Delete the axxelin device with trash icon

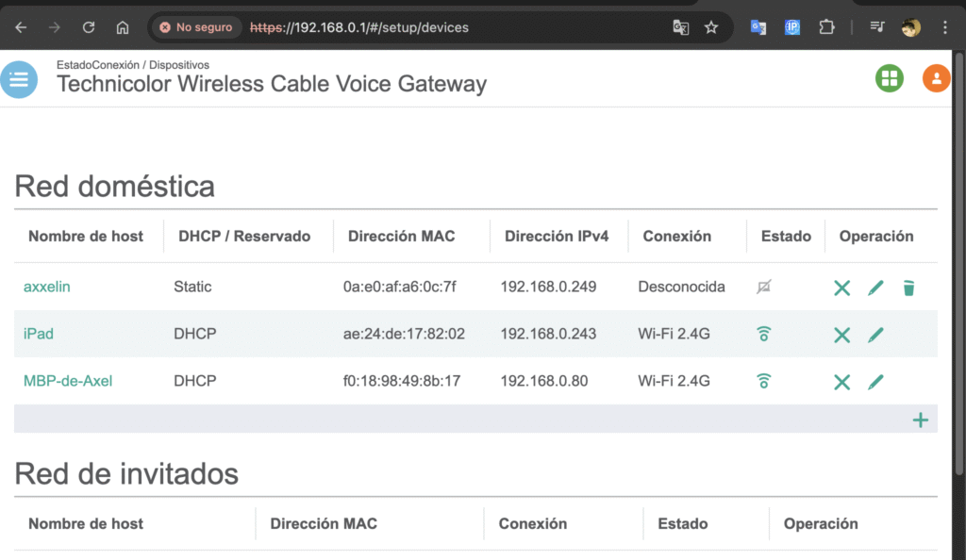[908, 288]
